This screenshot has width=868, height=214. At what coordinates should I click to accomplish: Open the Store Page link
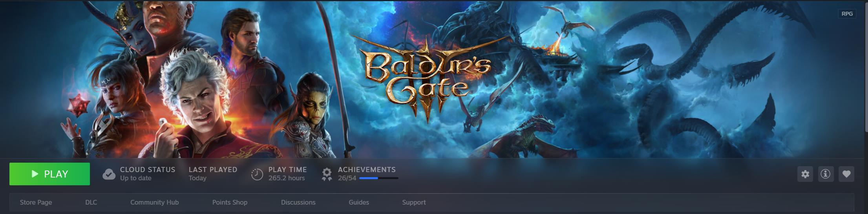(x=36, y=202)
